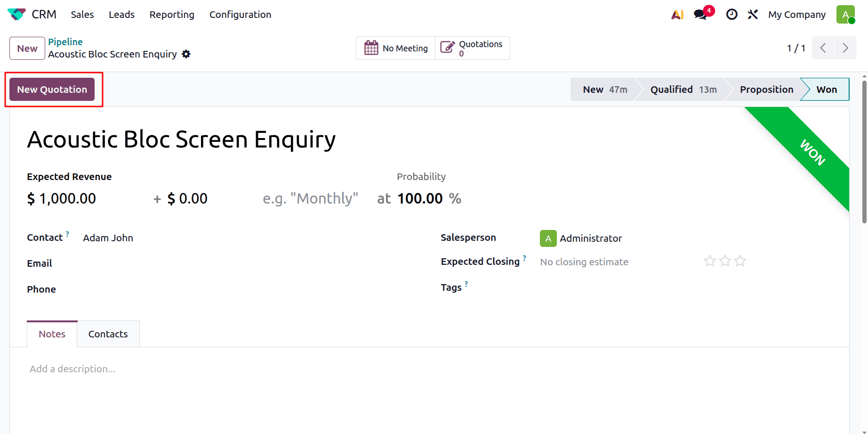Image resolution: width=868 pixels, height=434 pixels.
Task: Show the Contact field help tooltip
Action: point(67,234)
